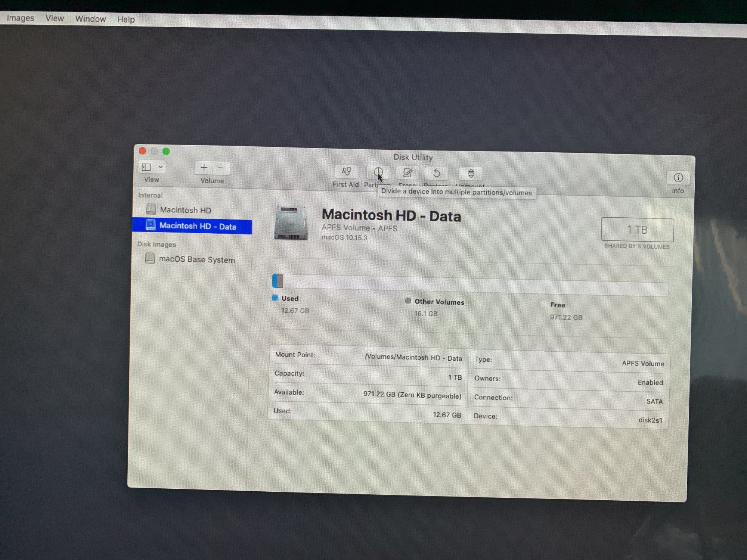The image size is (747, 560).
Task: Click 'SHARED BY 5 VOLUMES' label
Action: (637, 246)
